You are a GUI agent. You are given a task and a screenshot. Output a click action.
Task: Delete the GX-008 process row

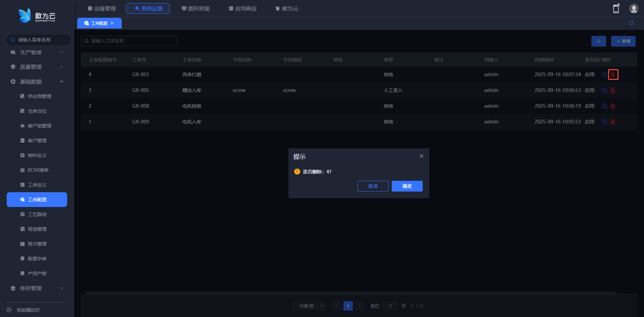[613, 106]
